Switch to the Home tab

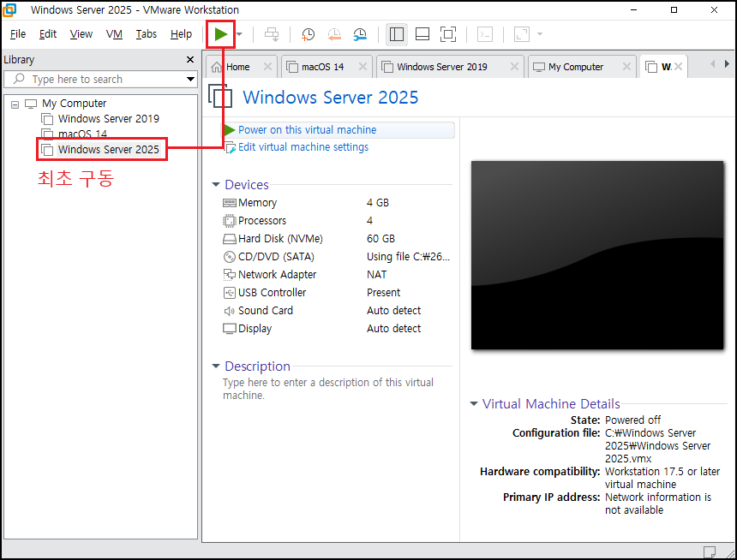coord(237,67)
